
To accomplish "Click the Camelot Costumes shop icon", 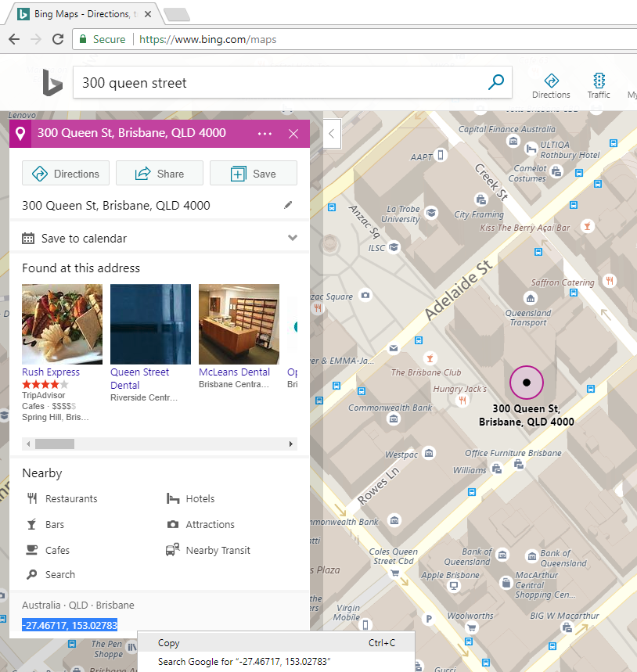I will pos(556,171).
